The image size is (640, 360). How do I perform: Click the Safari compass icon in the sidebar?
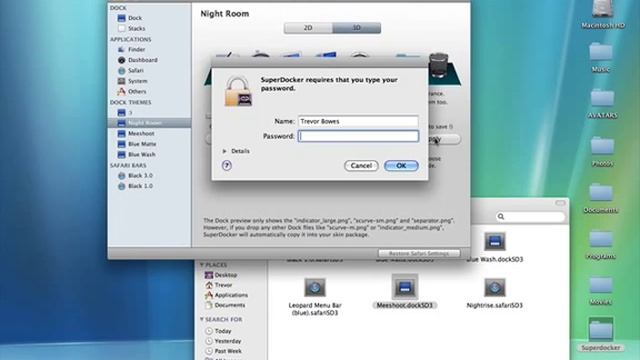pos(121,71)
